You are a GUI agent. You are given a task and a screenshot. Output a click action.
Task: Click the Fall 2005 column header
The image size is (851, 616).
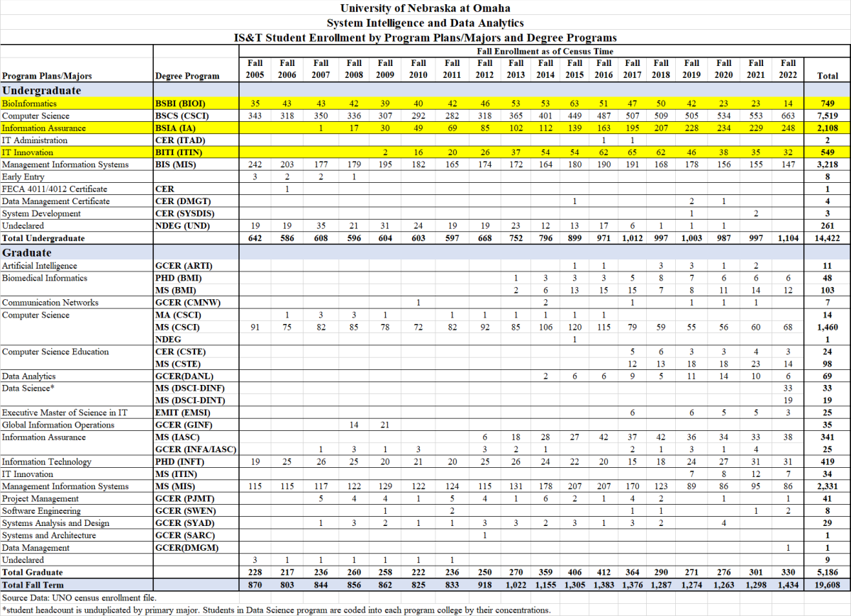click(x=255, y=69)
